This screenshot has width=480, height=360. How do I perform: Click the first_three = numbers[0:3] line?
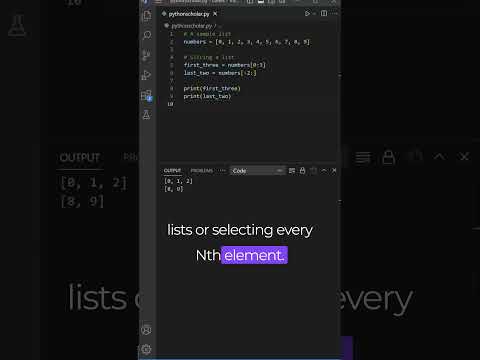coord(224,65)
